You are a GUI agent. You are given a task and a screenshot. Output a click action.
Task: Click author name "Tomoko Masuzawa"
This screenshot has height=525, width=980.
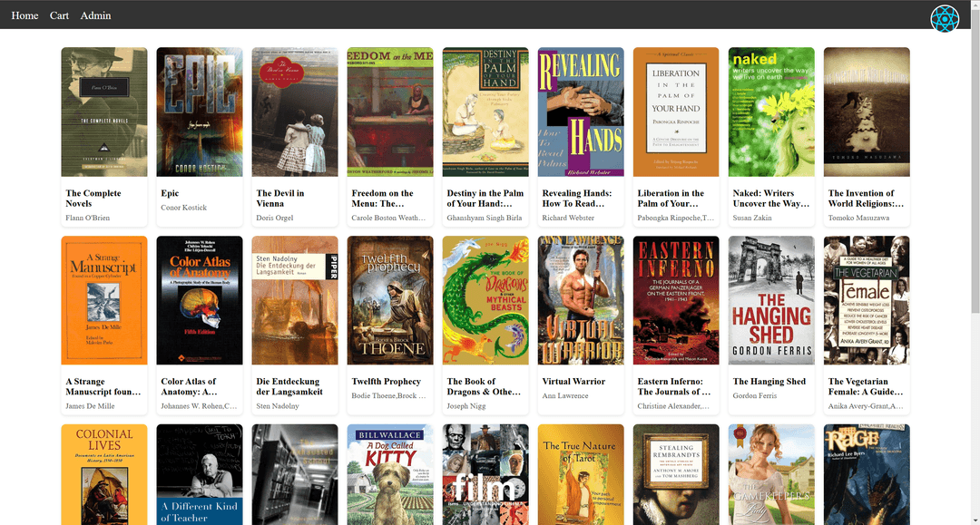pyautogui.click(x=858, y=218)
